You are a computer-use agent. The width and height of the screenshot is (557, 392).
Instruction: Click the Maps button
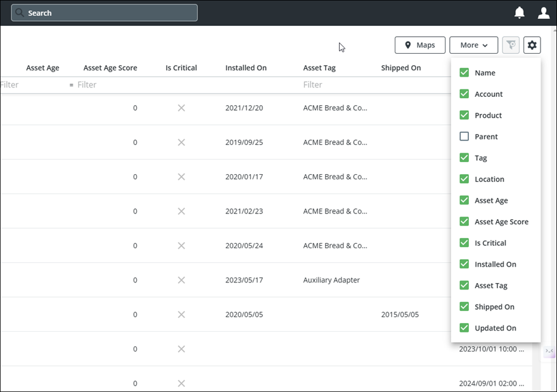[x=420, y=45]
